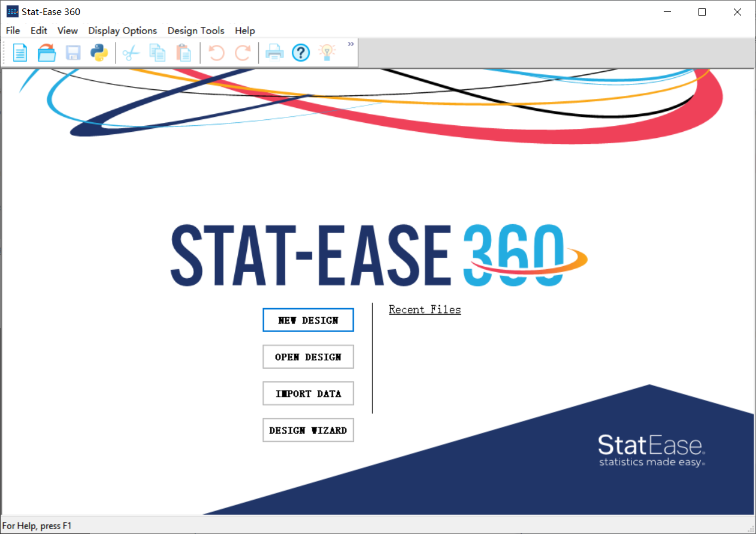Open the File menu
756x534 pixels.
pos(13,31)
